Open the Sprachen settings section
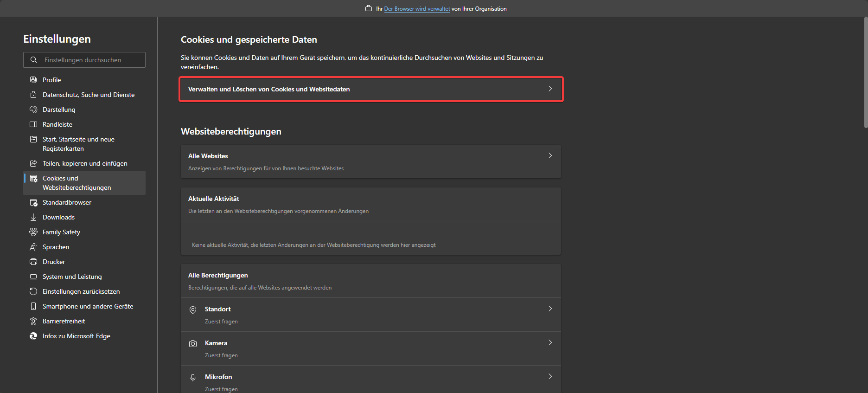The width and height of the screenshot is (868, 393). click(x=56, y=247)
